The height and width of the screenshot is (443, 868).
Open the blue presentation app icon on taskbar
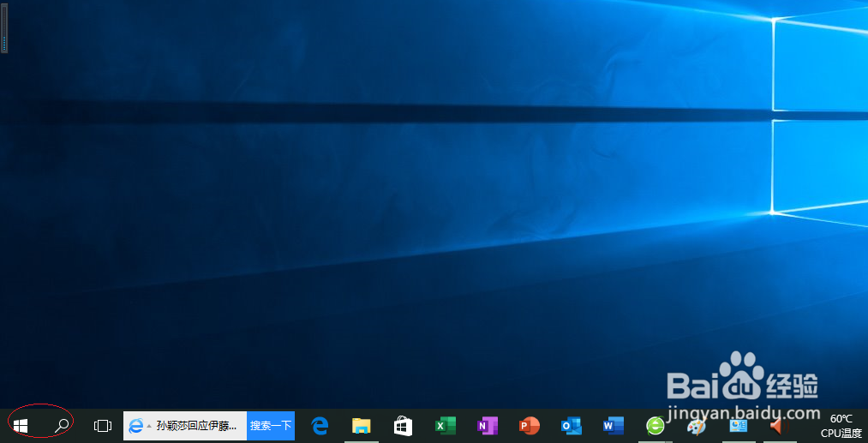coord(739,426)
